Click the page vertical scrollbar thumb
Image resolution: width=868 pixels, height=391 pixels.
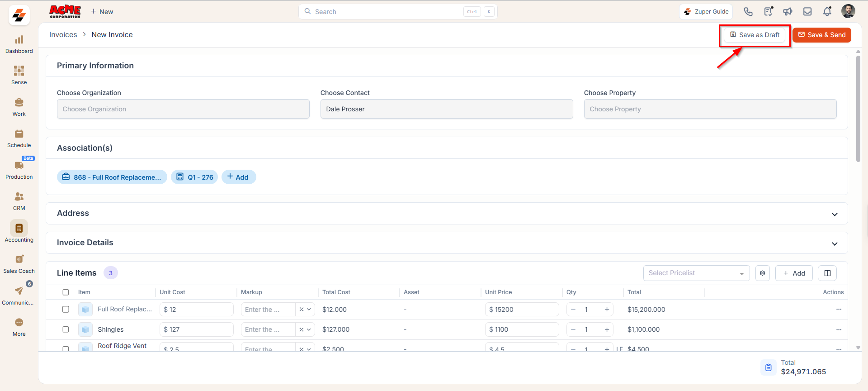pyautogui.click(x=858, y=109)
